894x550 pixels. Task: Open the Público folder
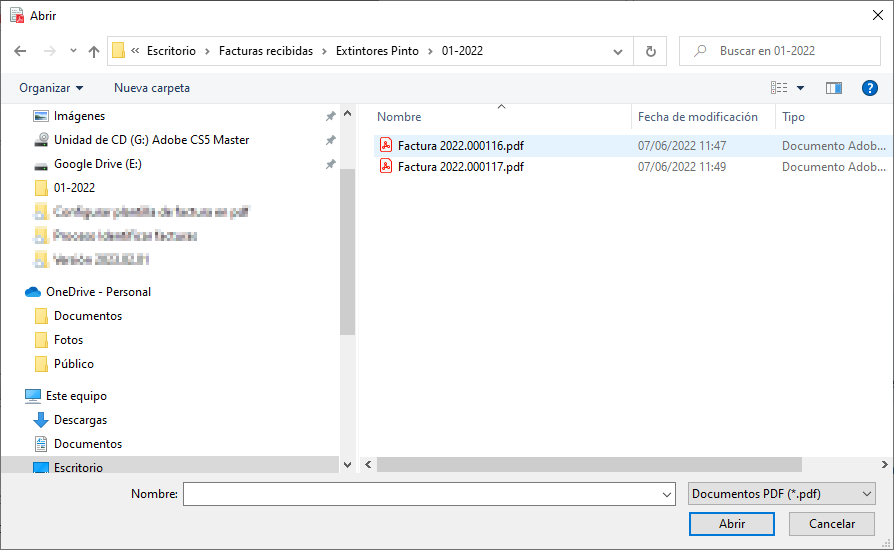click(74, 364)
